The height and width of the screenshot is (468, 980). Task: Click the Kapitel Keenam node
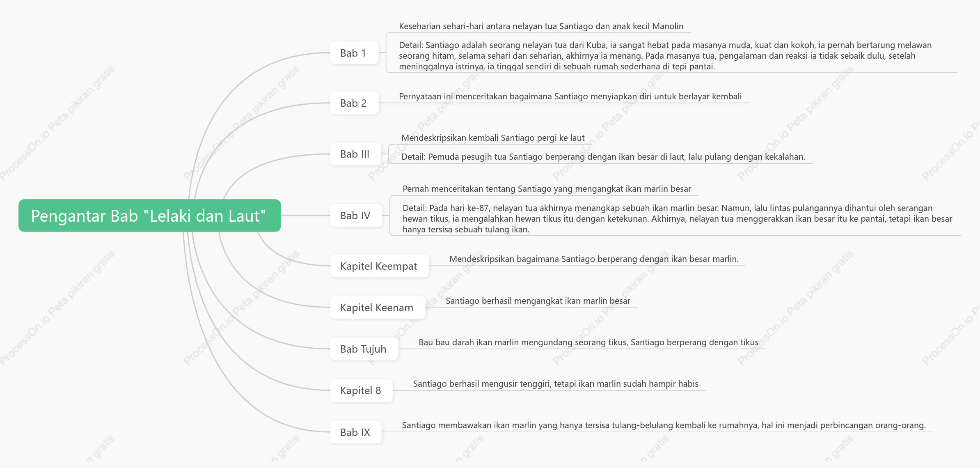tap(377, 307)
